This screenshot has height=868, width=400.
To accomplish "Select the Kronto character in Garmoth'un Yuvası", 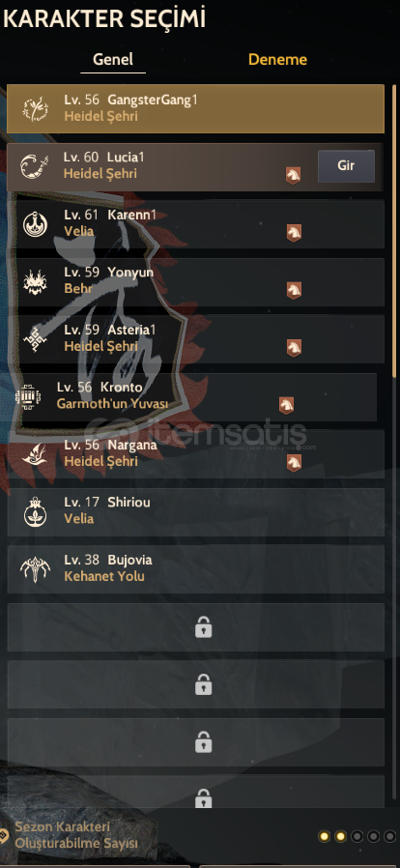I will pyautogui.click(x=192, y=397).
